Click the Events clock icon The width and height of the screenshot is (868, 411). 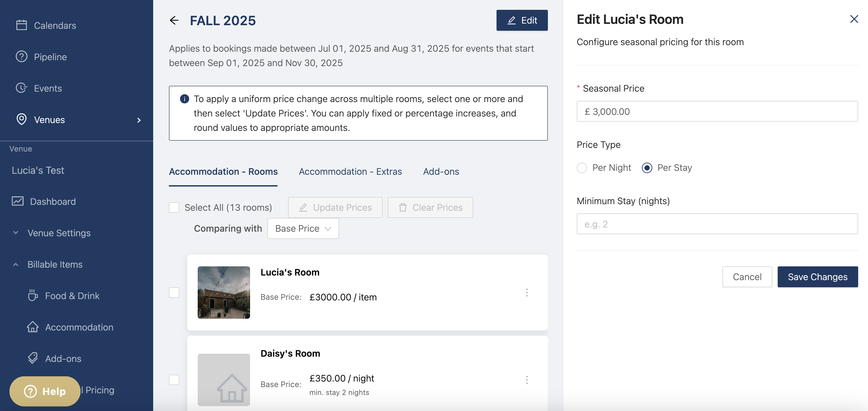click(x=22, y=88)
